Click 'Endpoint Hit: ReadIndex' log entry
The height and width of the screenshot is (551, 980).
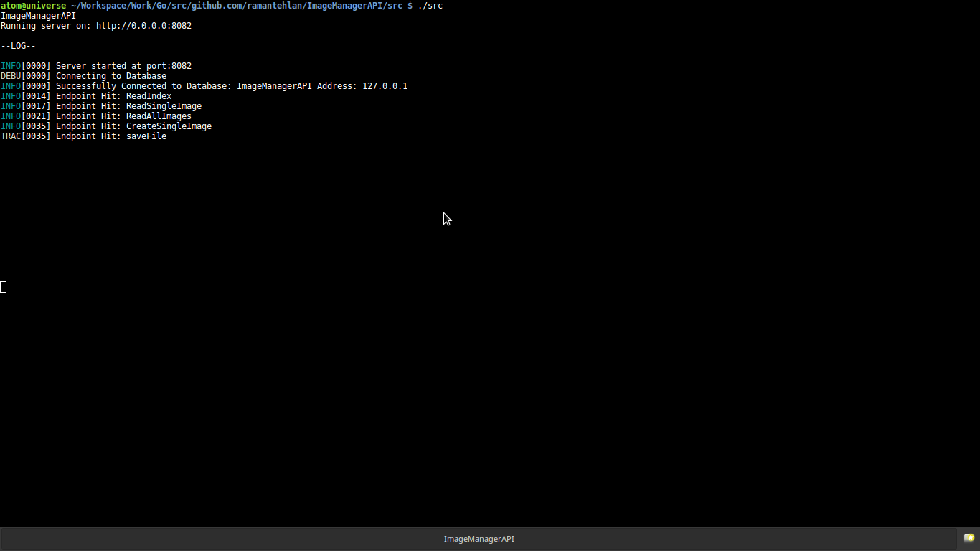(x=86, y=96)
